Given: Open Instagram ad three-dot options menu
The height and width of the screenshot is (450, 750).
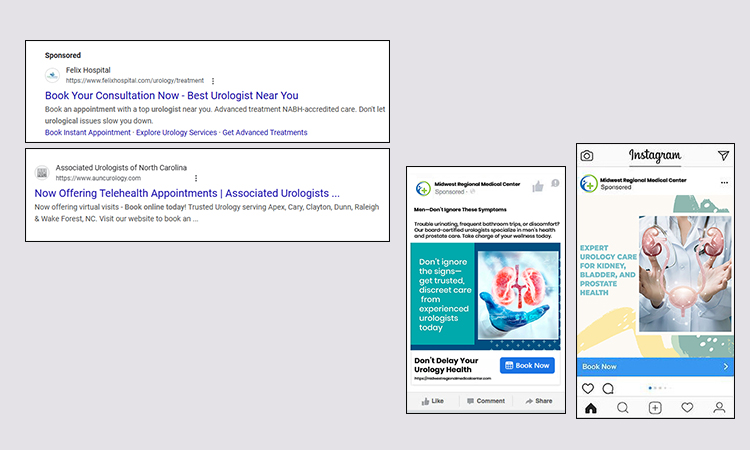Looking at the screenshot, I should (724, 183).
